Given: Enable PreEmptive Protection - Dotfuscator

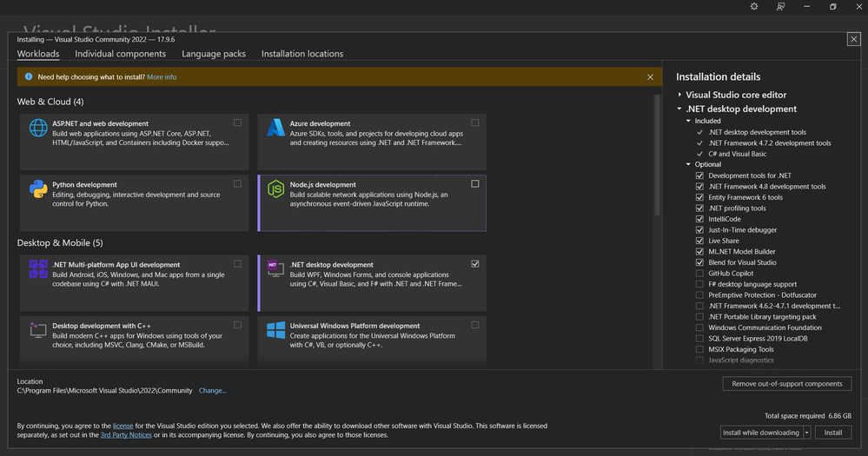Looking at the screenshot, I should (699, 295).
